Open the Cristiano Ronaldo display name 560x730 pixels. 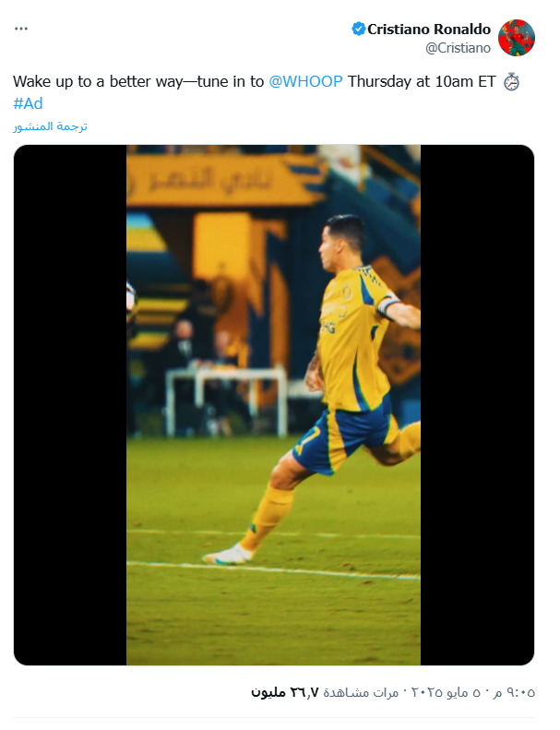pos(429,29)
